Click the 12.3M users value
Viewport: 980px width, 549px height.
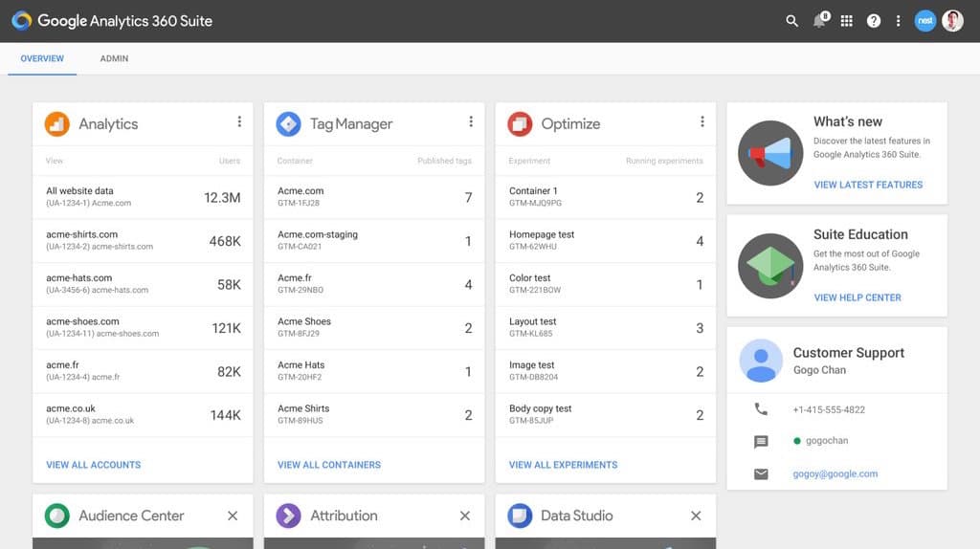click(x=222, y=197)
